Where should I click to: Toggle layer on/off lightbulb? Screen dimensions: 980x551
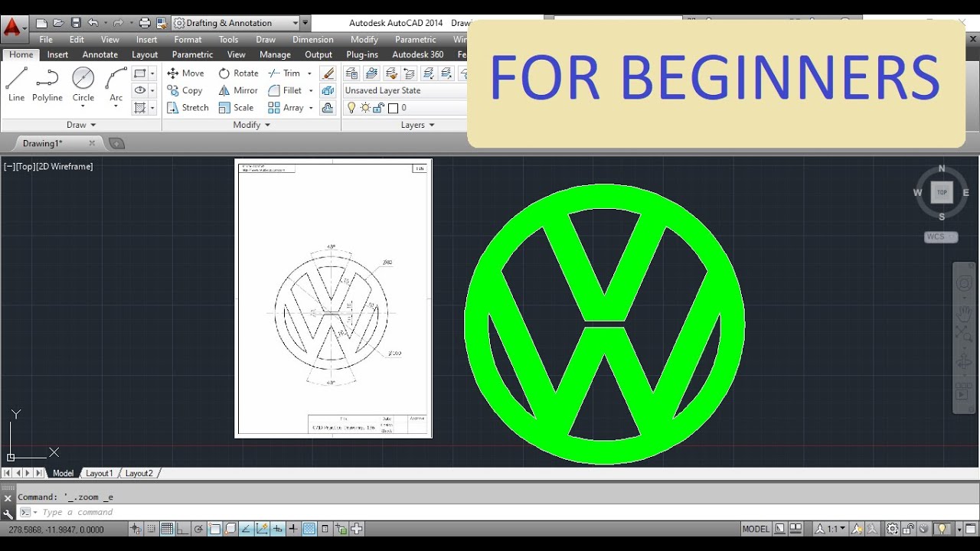click(351, 108)
